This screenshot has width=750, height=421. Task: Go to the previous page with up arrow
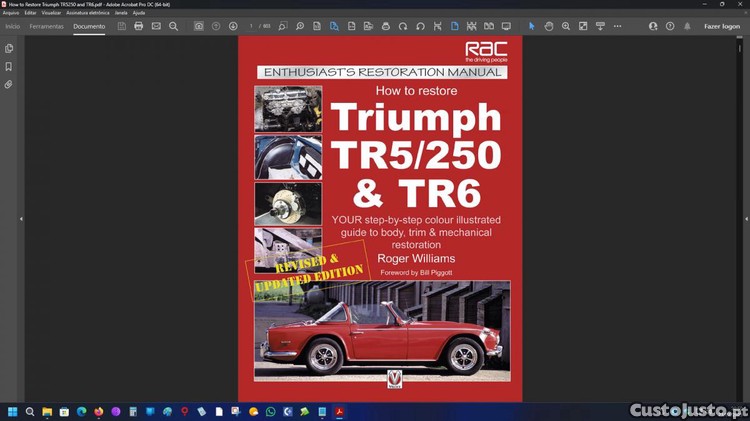click(x=216, y=26)
